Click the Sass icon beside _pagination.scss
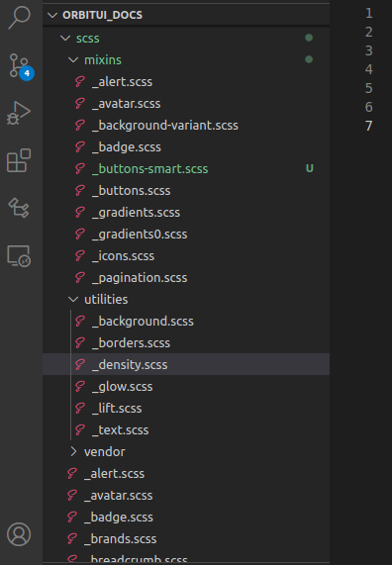This screenshot has height=565, width=392. pos(80,277)
